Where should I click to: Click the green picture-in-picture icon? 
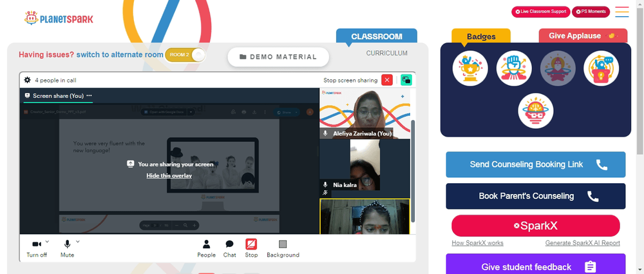click(x=406, y=80)
